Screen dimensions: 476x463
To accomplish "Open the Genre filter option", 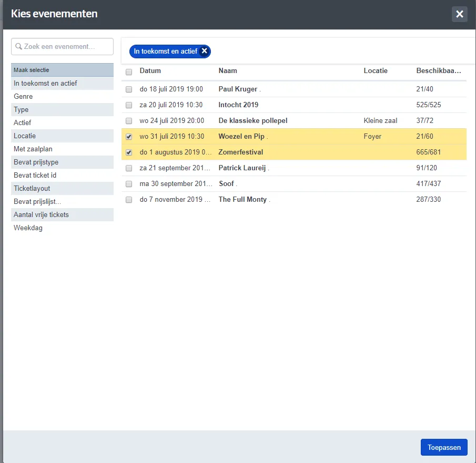I will (62, 97).
